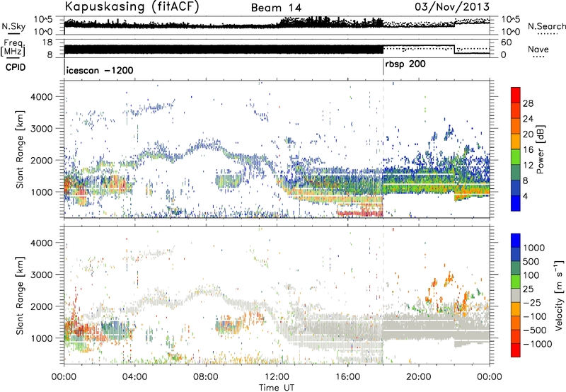Click 'Slant Range [km]' label of velocity panel
Image resolution: width=566 pixels, height=392 pixels.
pos(20,295)
